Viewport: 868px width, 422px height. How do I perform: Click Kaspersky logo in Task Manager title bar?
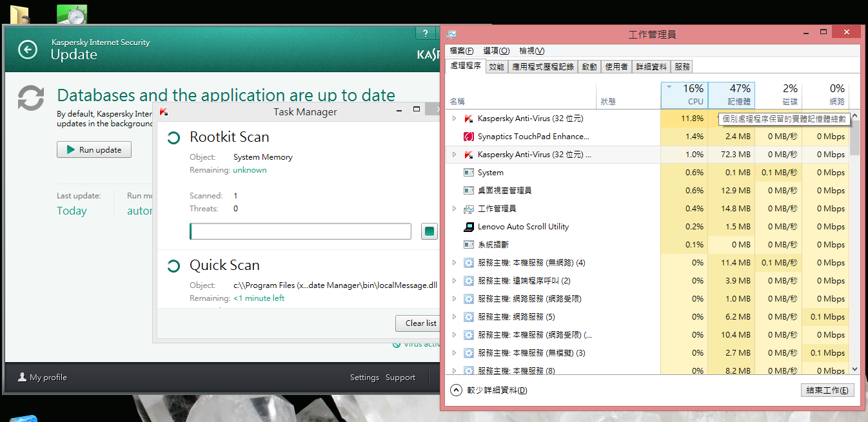pos(164,112)
